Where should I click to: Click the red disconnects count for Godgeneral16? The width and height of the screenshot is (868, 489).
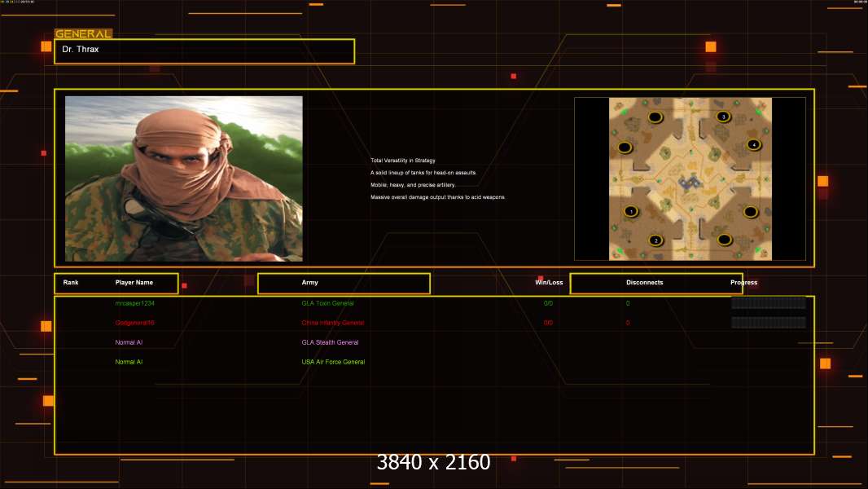coord(628,323)
